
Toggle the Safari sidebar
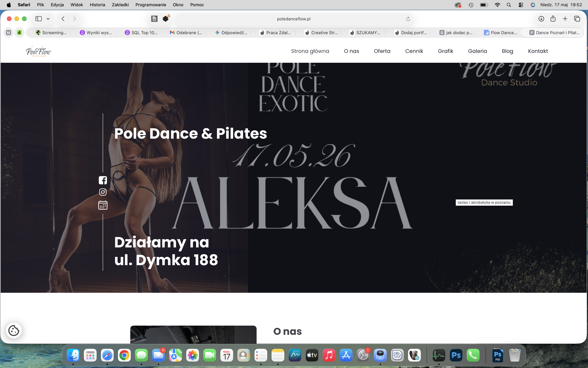click(39, 19)
